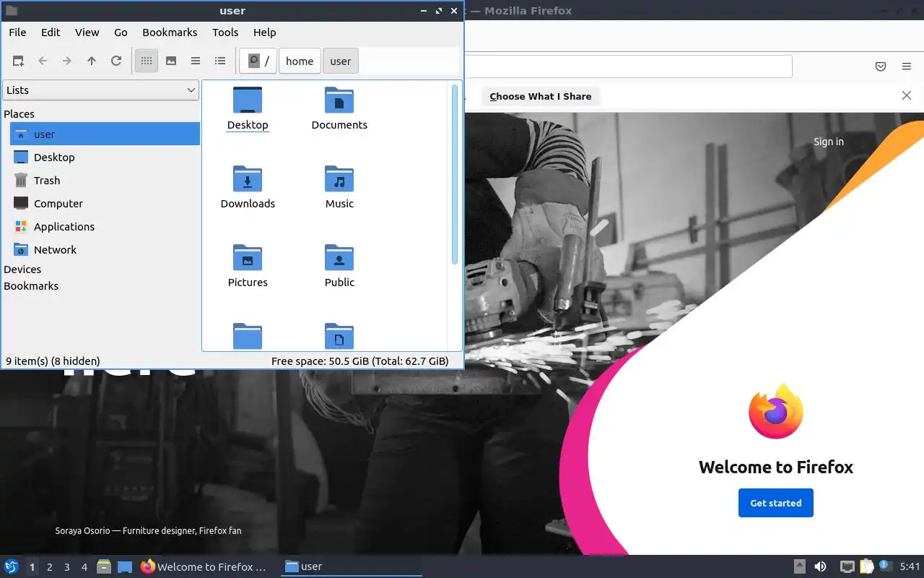Switch to icon view mode
The width and height of the screenshot is (924, 578).
tap(147, 61)
